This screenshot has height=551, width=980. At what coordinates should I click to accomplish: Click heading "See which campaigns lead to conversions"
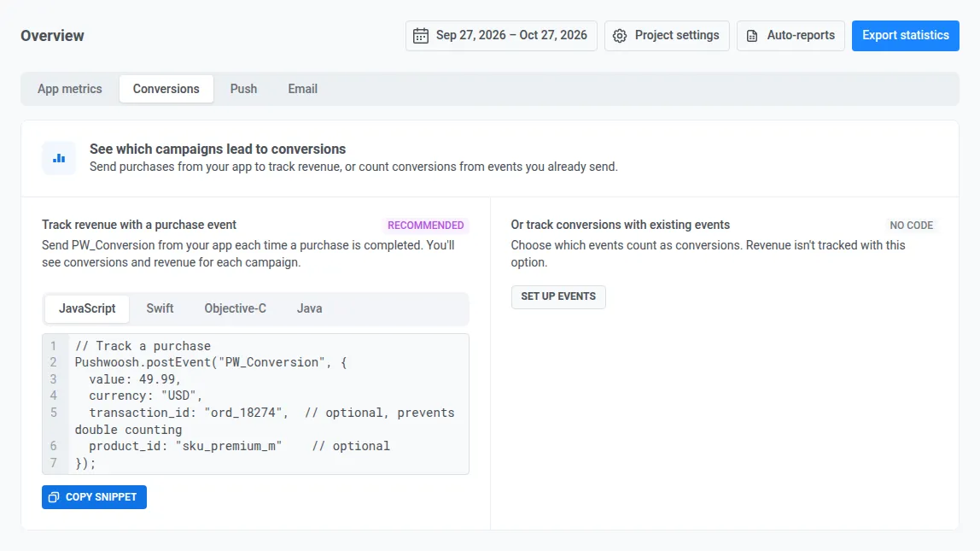218,149
